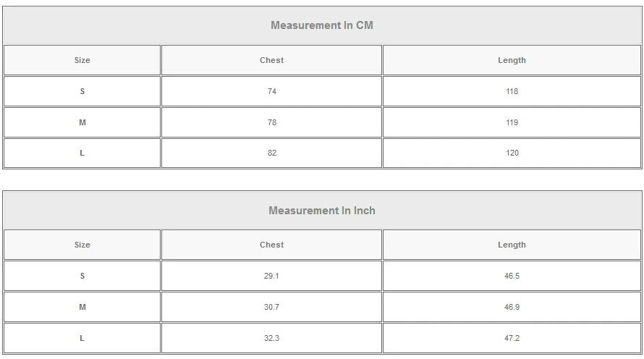Click the length value 46.9 cell
Viewport: 644px width, 359px height.
[x=512, y=307]
